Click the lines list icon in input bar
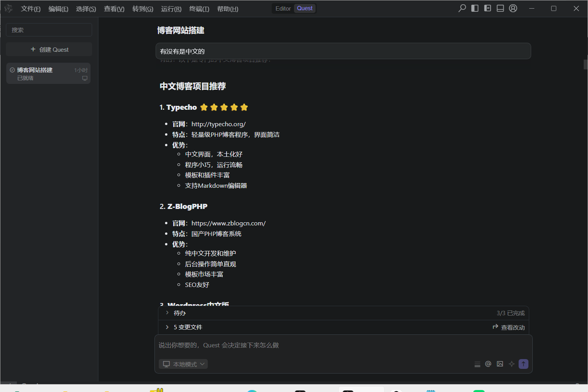The width and height of the screenshot is (588, 392). tap(477, 364)
